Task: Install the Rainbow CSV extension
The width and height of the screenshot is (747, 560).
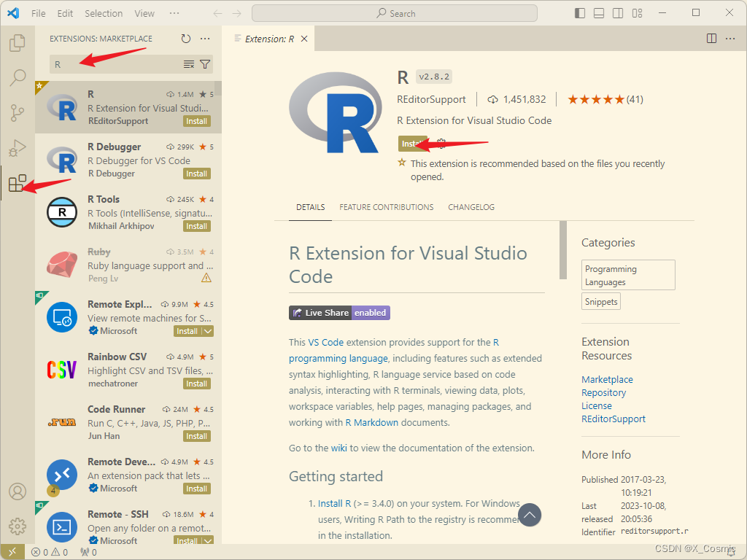Action: [x=197, y=384]
